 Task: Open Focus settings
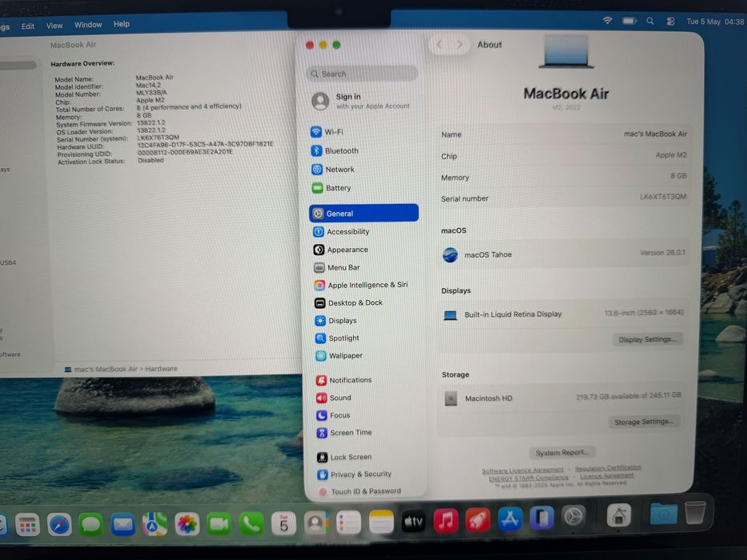[333, 415]
